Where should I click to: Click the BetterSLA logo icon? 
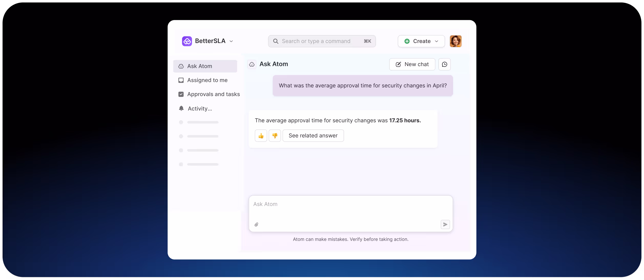[187, 41]
